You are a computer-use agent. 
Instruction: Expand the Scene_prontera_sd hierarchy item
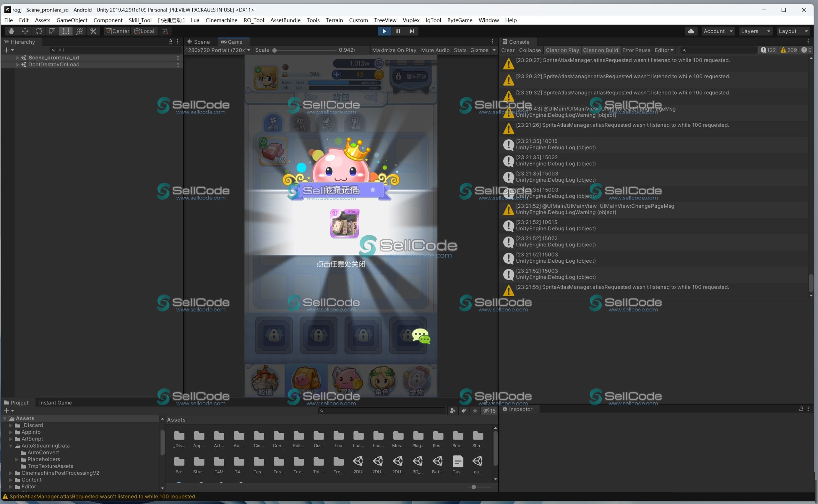17,58
